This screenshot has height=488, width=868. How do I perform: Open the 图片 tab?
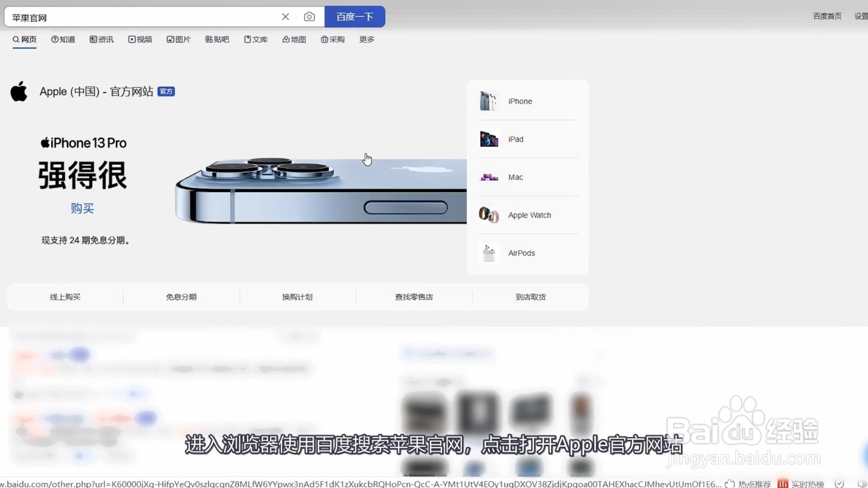(x=178, y=40)
